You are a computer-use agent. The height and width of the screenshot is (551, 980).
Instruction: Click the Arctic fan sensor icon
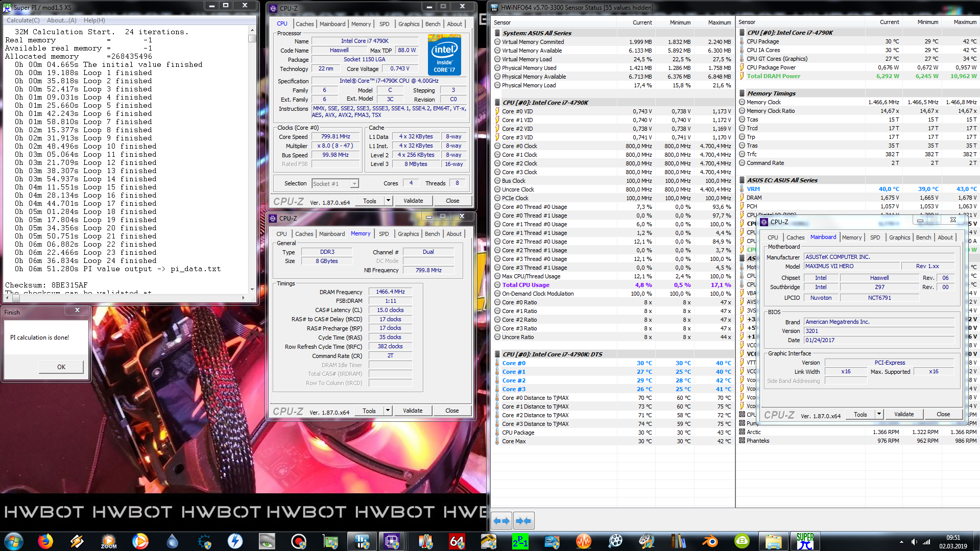pos(742,432)
